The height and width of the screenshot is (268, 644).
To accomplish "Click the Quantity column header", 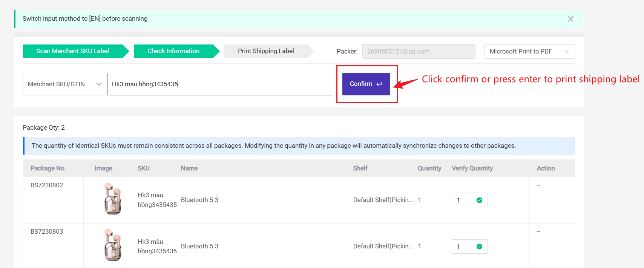I will pos(429,168).
